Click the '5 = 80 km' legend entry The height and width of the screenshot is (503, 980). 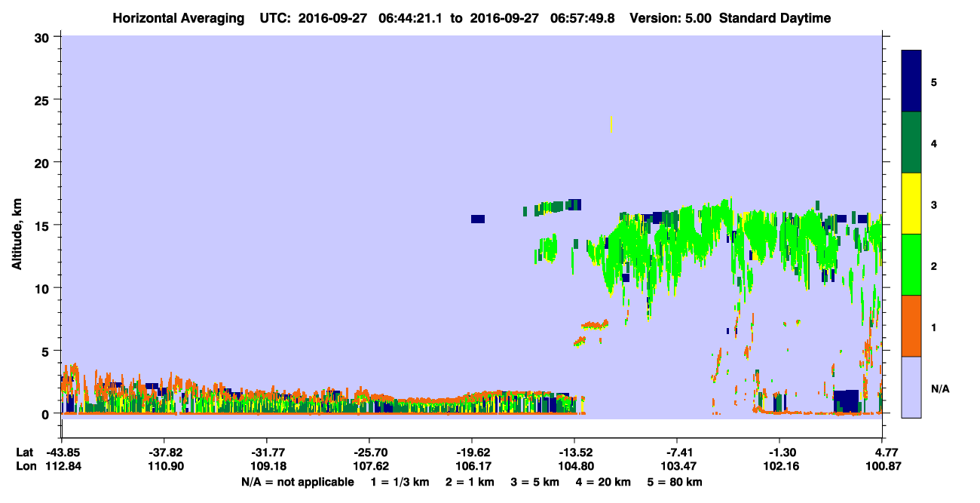point(674,481)
